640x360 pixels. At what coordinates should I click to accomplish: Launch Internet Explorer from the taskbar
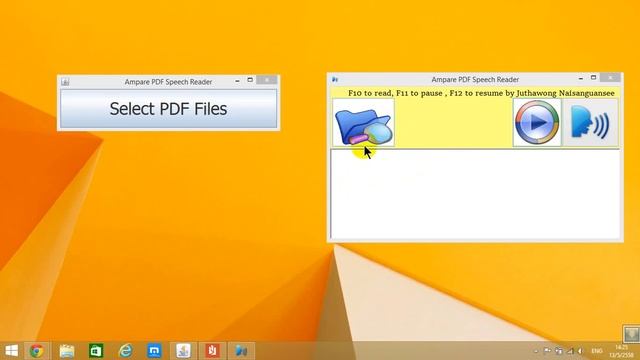[x=125, y=351]
